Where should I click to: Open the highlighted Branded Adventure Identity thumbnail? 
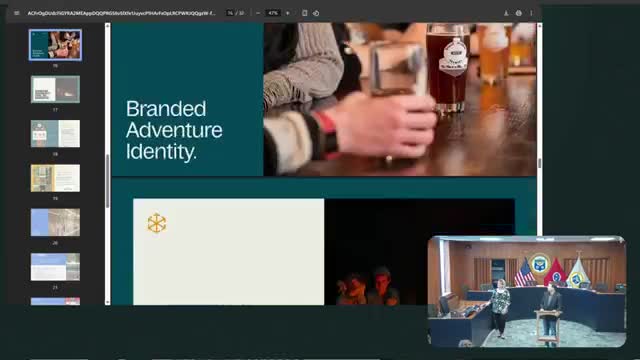click(55, 45)
